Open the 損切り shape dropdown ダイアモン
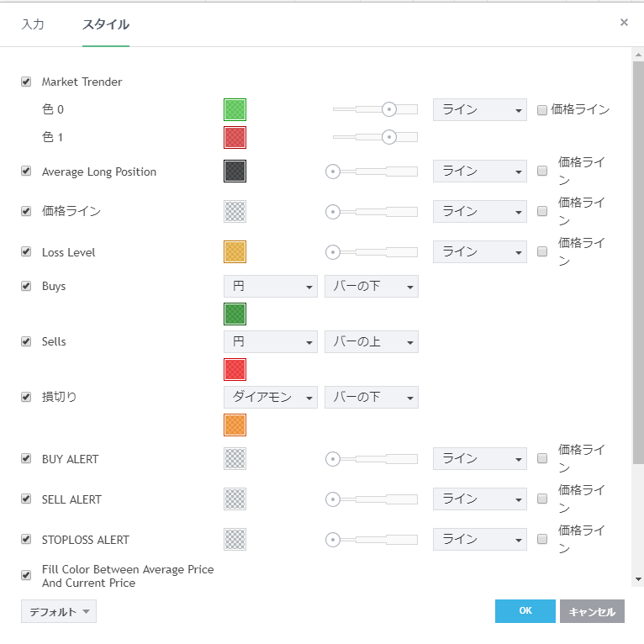This screenshot has width=644, height=644. point(270,398)
